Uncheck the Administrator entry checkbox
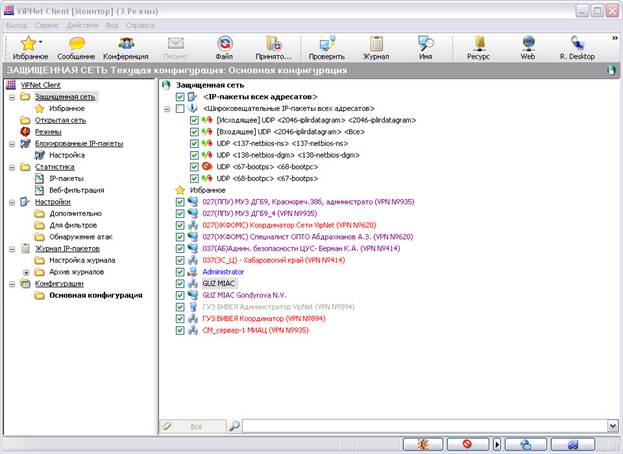The width and height of the screenshot is (623, 454). 180,272
